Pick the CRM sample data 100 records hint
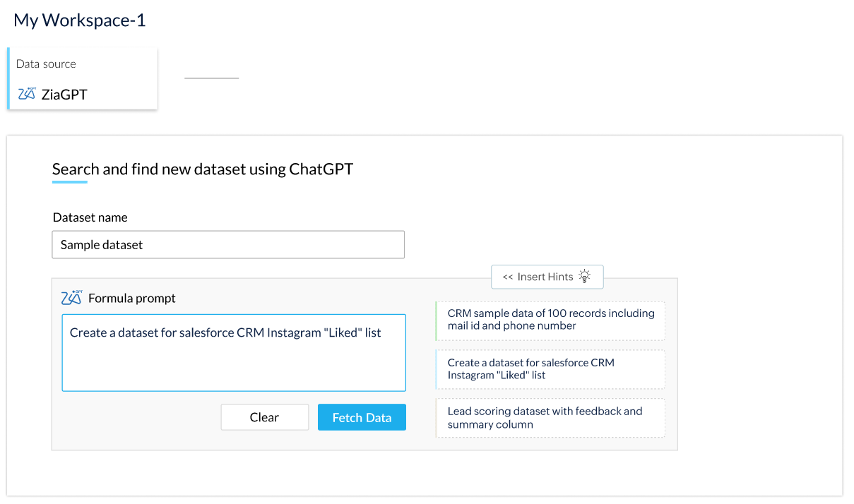Viewport: 854px width, 504px height. (x=550, y=320)
